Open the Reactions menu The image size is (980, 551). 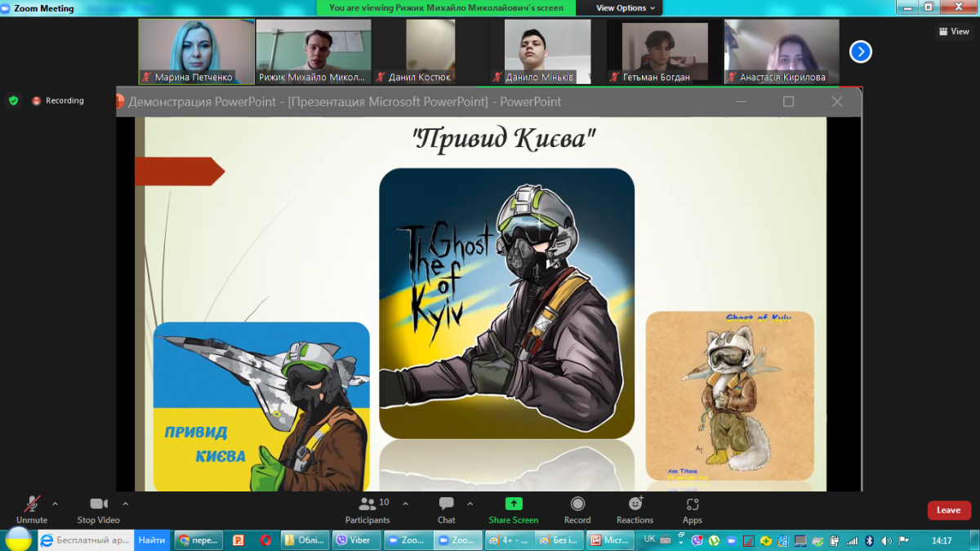click(x=635, y=509)
